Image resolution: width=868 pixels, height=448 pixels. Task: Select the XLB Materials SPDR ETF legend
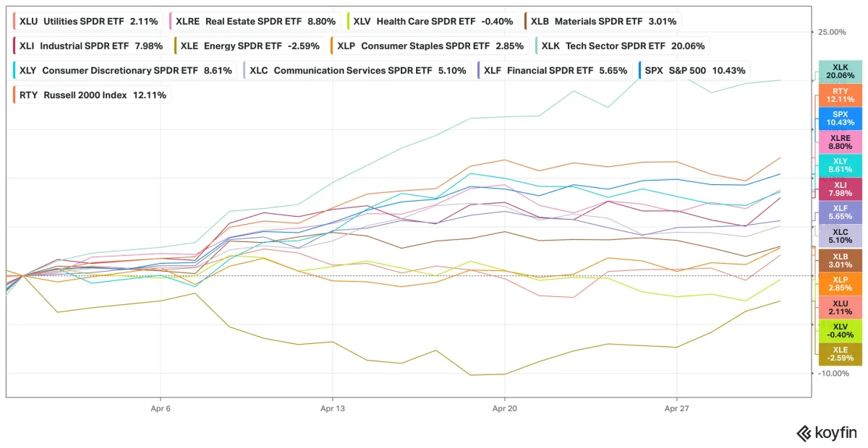pyautogui.click(x=603, y=22)
